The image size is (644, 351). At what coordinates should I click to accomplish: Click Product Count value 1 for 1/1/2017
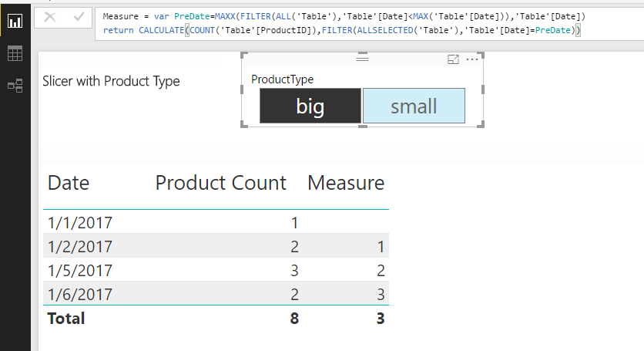[x=294, y=223]
